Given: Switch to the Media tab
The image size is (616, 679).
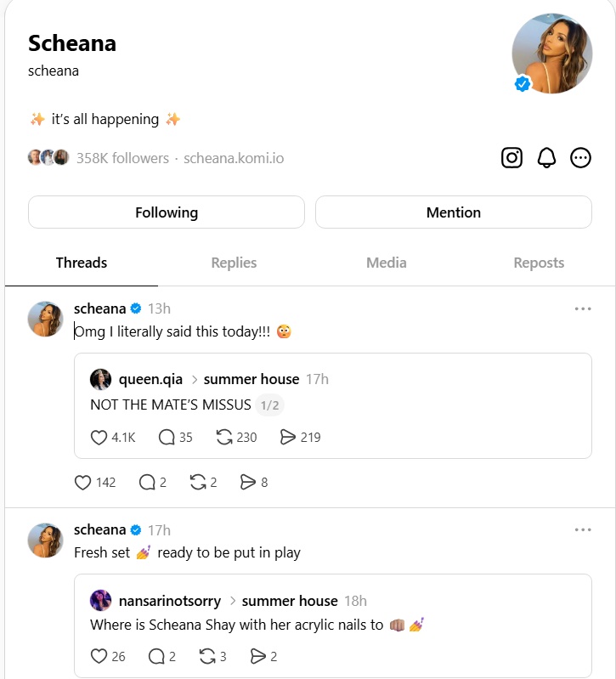Looking at the screenshot, I should click(x=387, y=263).
